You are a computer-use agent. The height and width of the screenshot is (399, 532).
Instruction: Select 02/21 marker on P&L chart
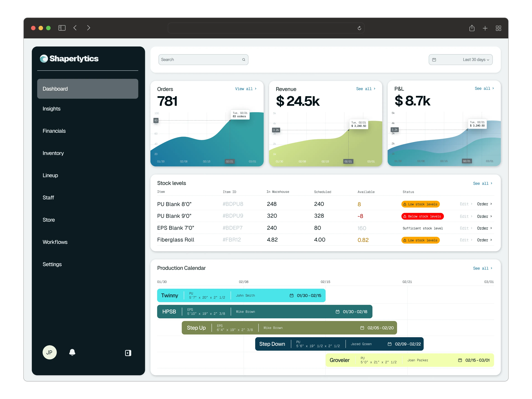[x=467, y=161]
